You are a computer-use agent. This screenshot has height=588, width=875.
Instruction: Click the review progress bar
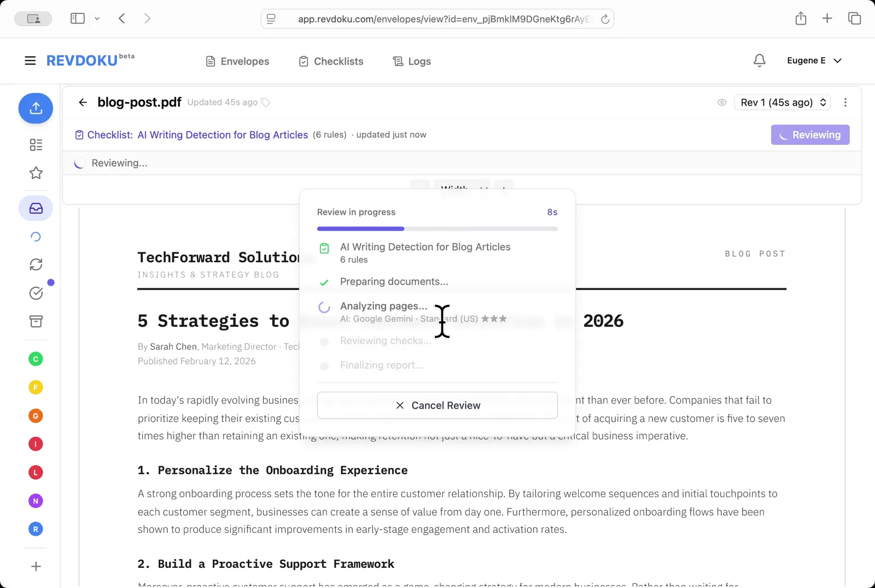click(437, 228)
